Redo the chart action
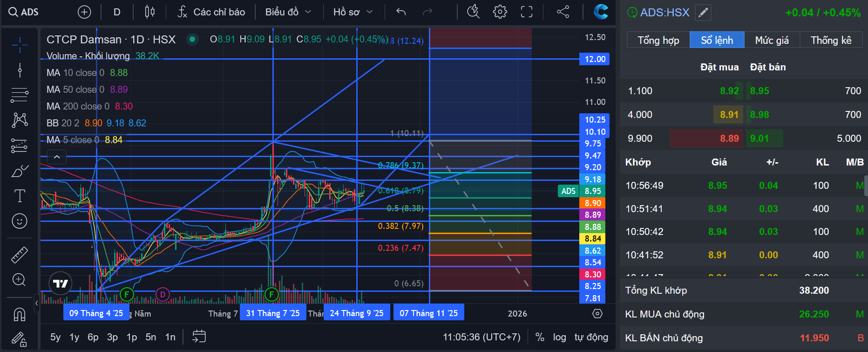Screen dimensions: 868x352 [x=427, y=12]
